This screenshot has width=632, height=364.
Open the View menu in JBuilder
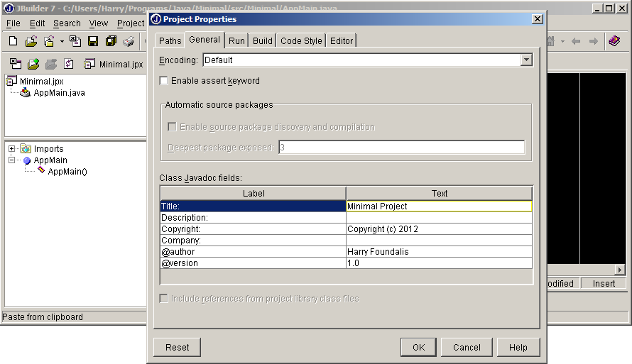click(98, 23)
